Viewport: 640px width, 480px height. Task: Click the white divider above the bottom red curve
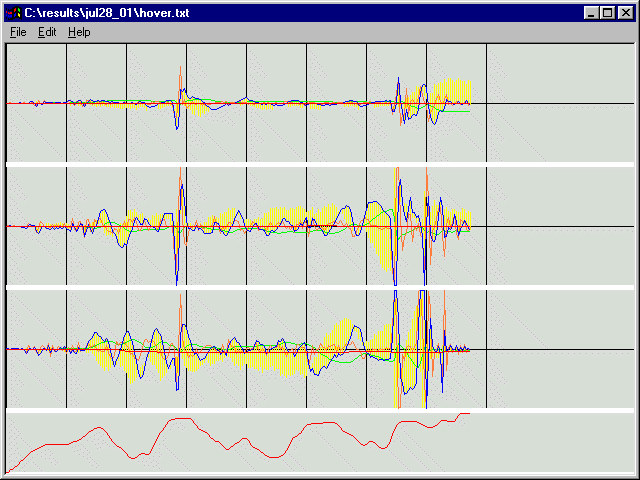coord(320,410)
